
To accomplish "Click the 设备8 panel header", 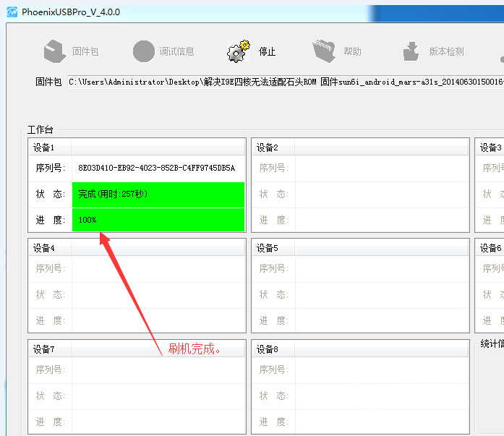I will pyautogui.click(x=360, y=349).
